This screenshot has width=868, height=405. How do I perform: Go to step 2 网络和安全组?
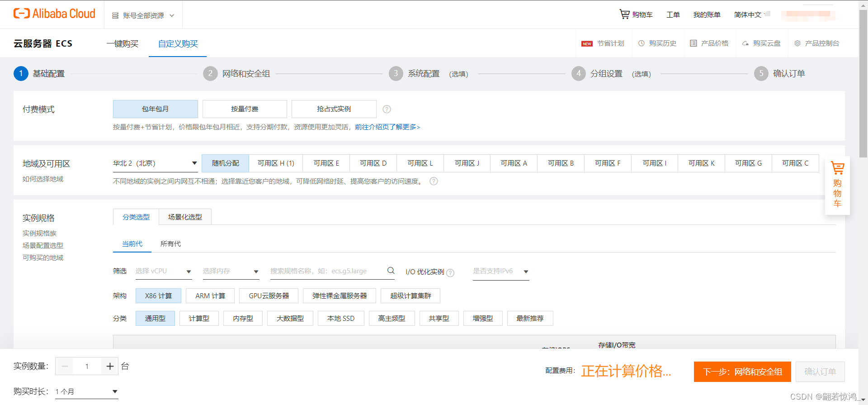tap(236, 74)
